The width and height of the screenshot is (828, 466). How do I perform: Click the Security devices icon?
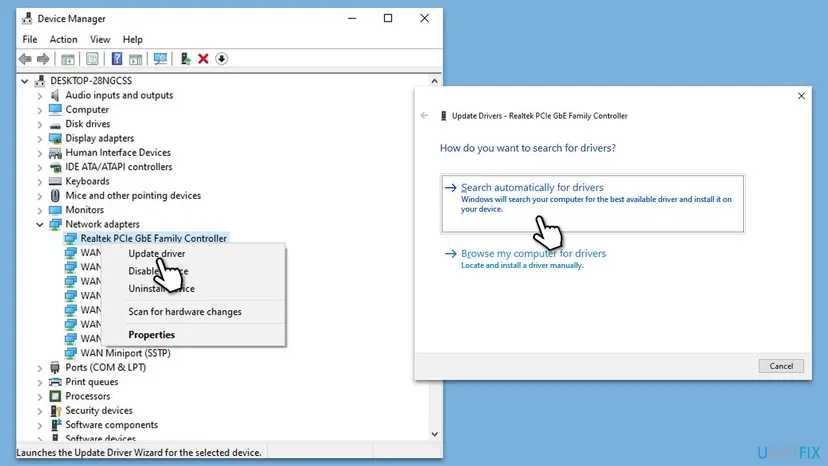pos(55,411)
